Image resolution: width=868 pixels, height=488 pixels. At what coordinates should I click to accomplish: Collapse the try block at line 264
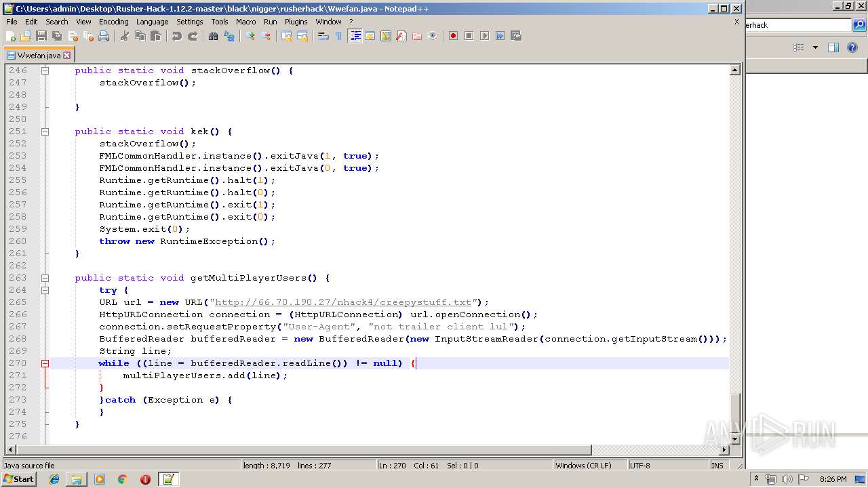[45, 290]
